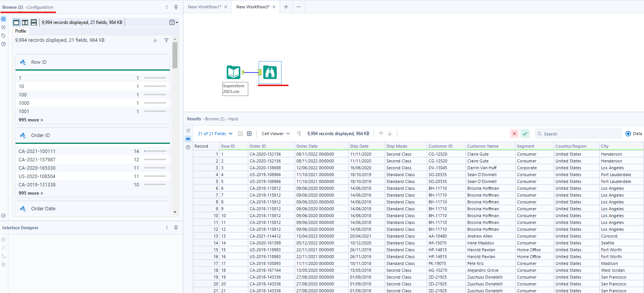This screenshot has height=293, width=644.
Task: Open new window dropdown in Browse toolbar
Action: pos(174,22)
